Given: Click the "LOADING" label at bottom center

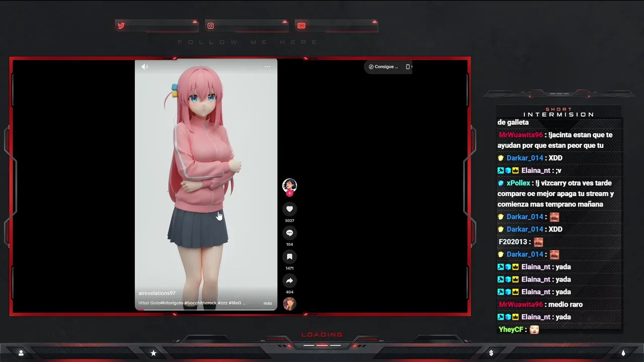Looking at the screenshot, I should tap(322, 335).
